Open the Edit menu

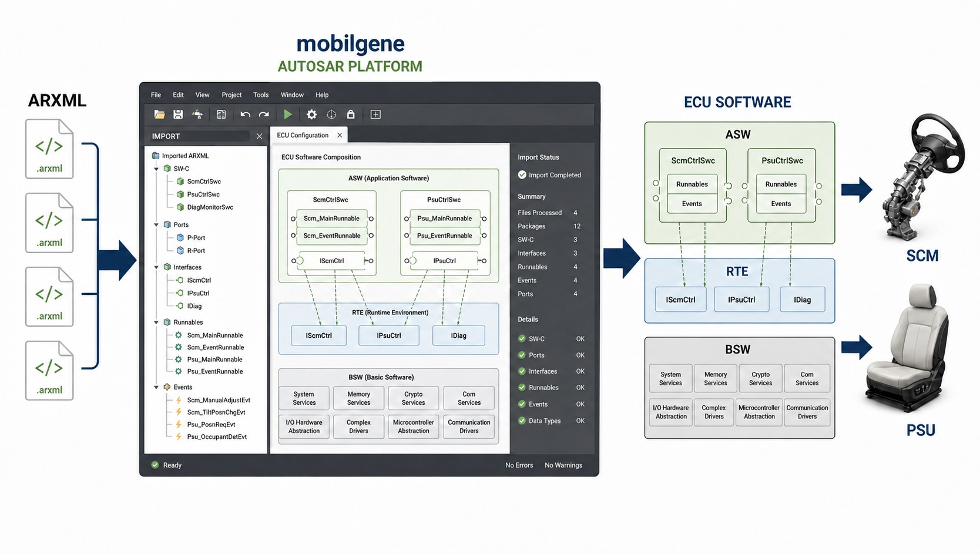pos(178,95)
